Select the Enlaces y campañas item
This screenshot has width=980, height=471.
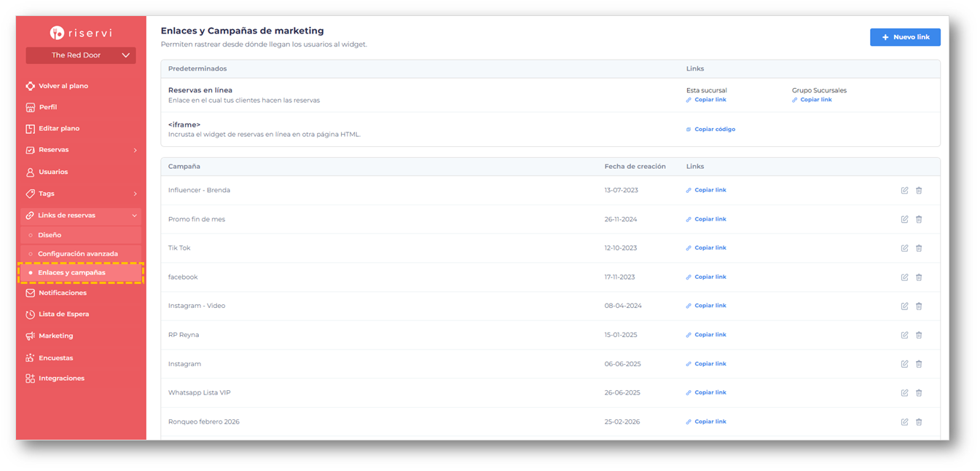[x=81, y=273]
